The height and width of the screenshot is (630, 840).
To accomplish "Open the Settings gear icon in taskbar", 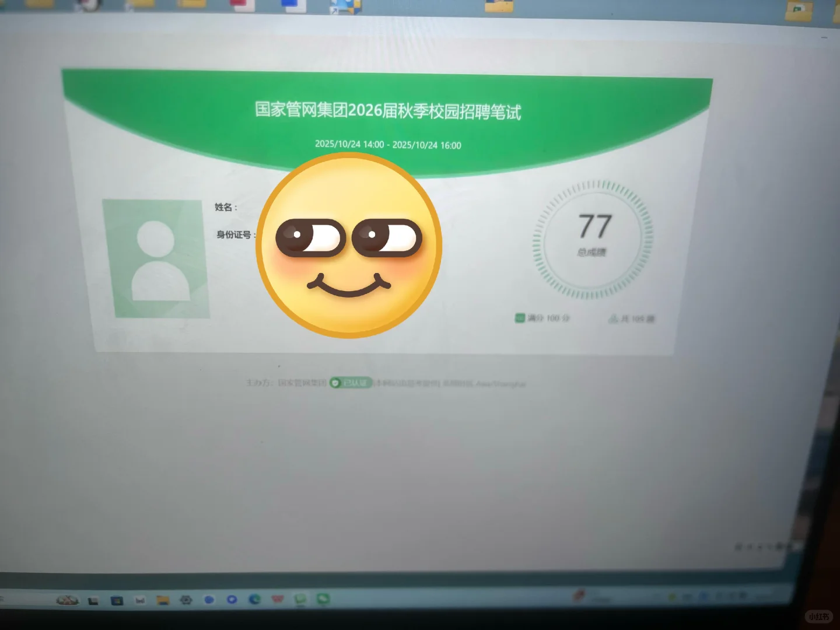I will coord(186,599).
